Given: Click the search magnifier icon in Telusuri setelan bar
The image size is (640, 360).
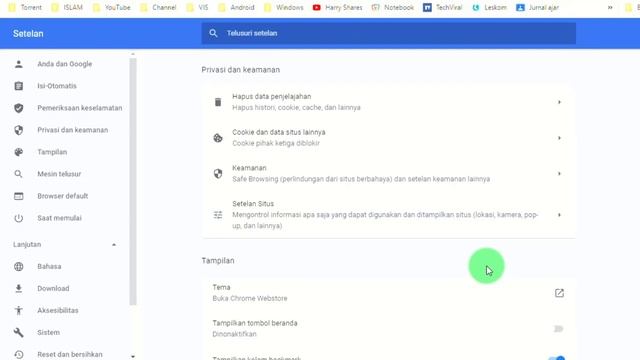Looking at the screenshot, I should (213, 33).
